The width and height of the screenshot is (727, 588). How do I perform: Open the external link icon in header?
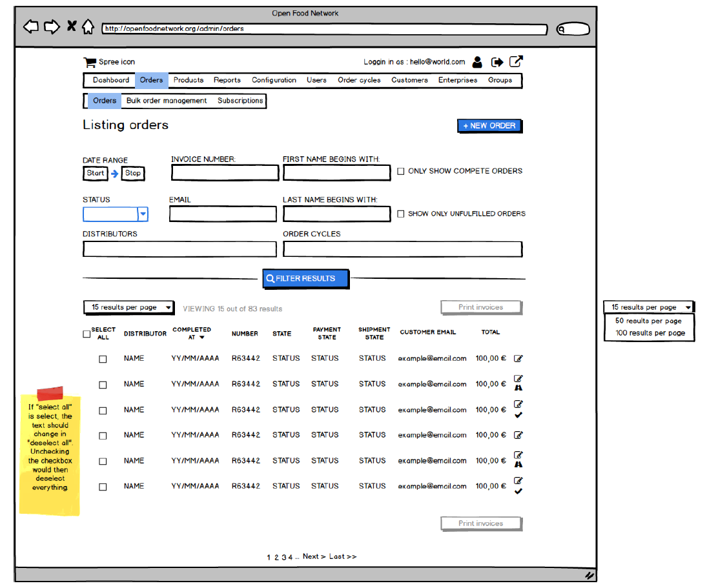516,61
